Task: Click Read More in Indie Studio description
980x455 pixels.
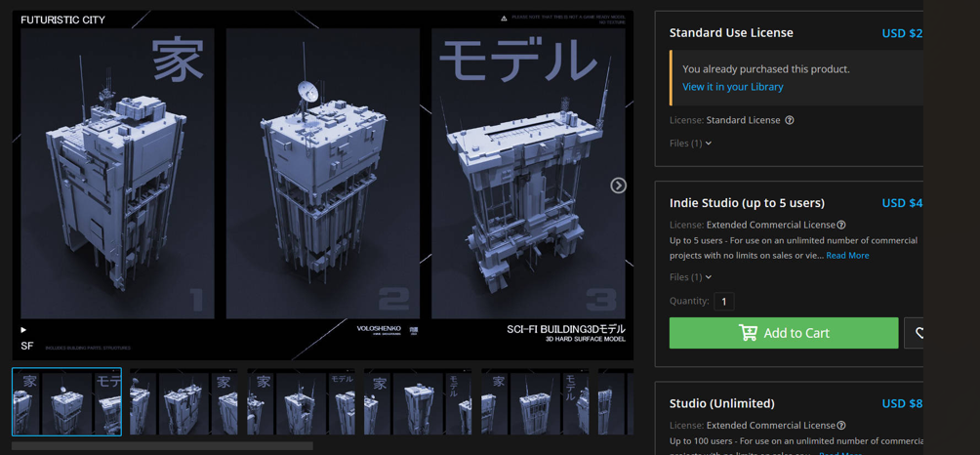Action: tap(847, 256)
